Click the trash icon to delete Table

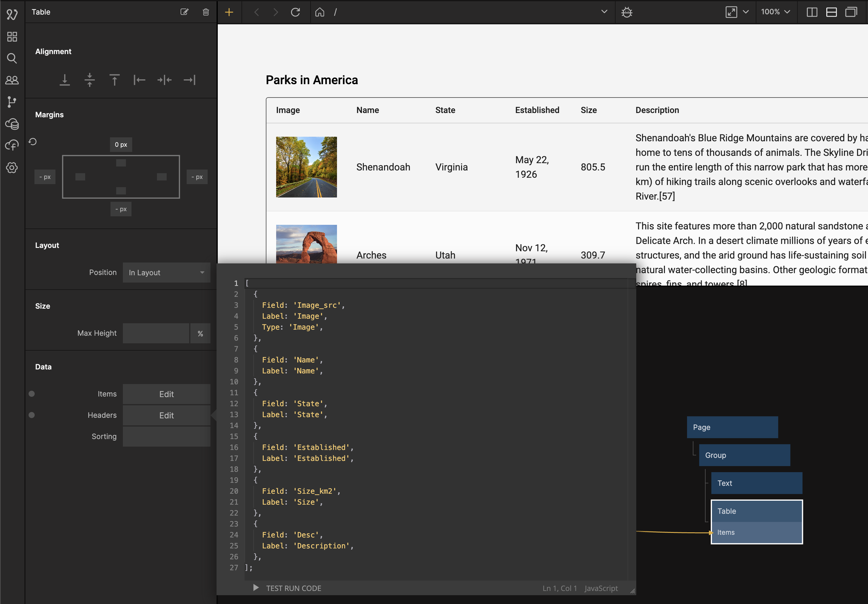click(206, 12)
